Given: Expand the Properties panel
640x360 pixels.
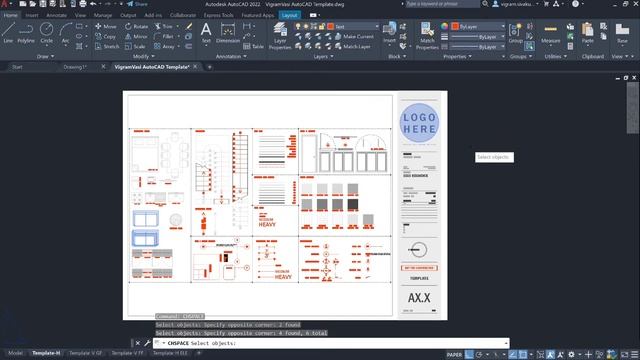Looking at the screenshot, I should (x=457, y=56).
